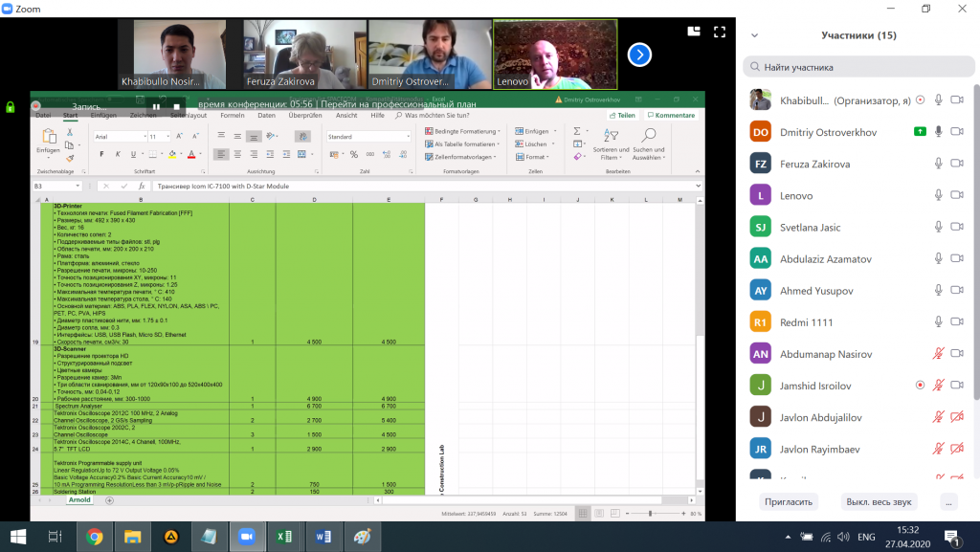Click the Выкл. весь звук button
This screenshot has width=980, height=552.
pyautogui.click(x=879, y=501)
